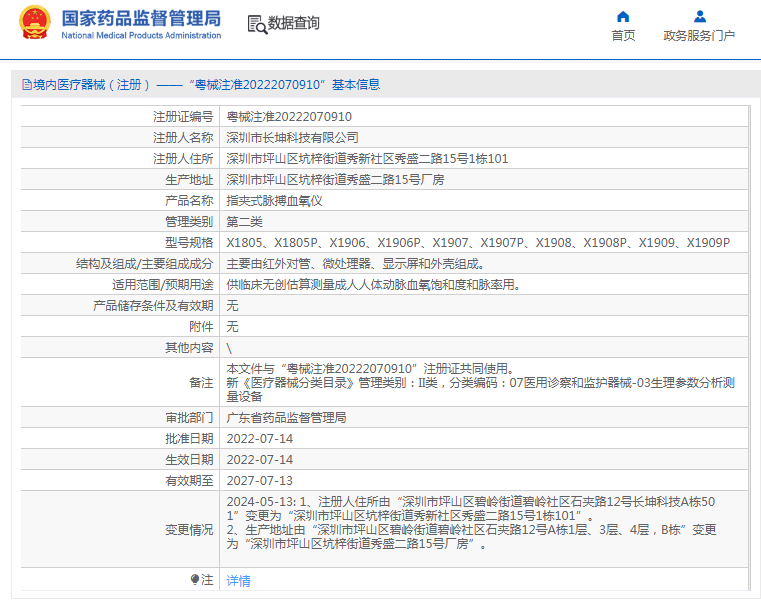761x602 pixels.
Task: Click the 变更情况 row label
Action: (x=189, y=530)
